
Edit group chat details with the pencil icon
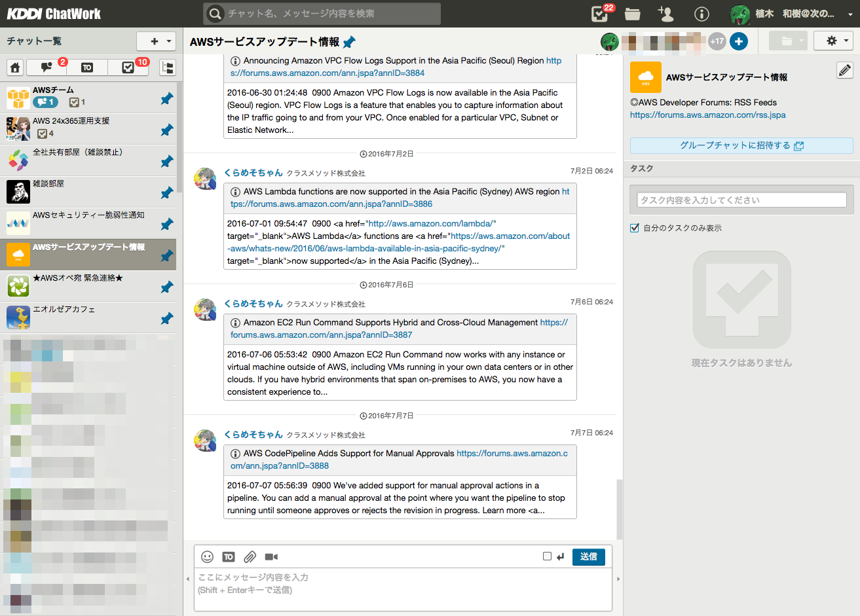(845, 69)
